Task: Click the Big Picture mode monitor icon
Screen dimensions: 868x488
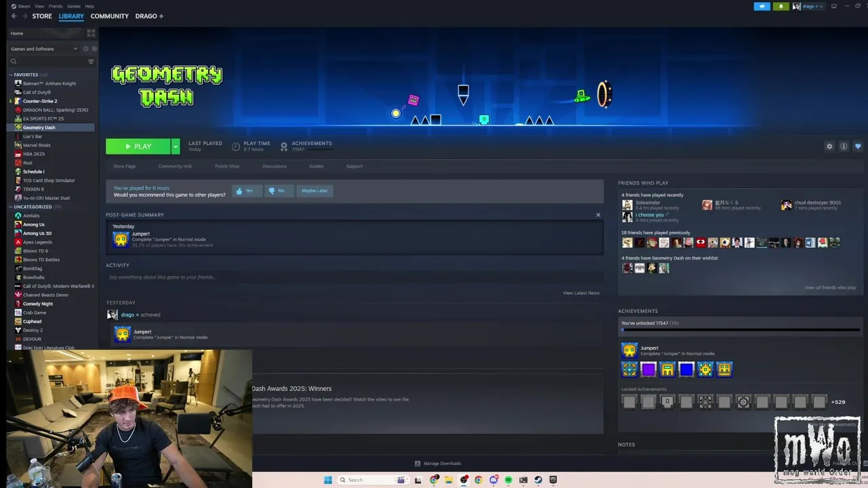Action: pyautogui.click(x=834, y=6)
